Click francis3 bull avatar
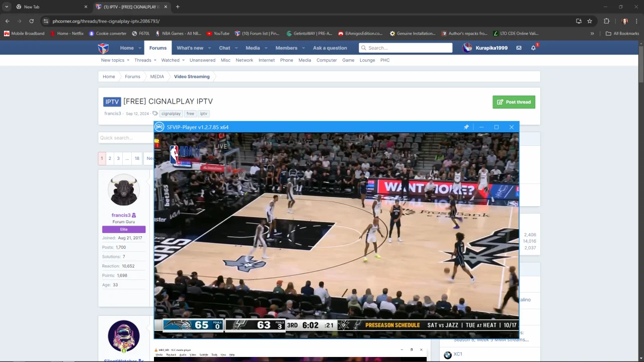 (124, 190)
